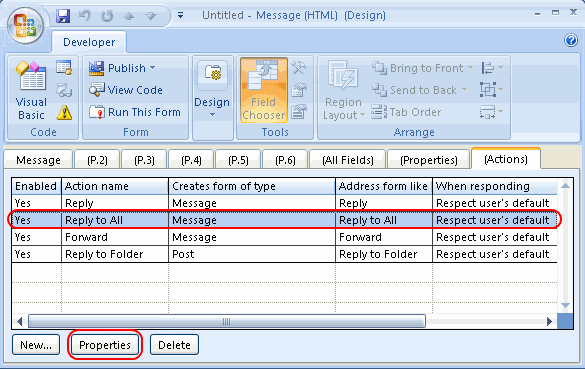
Task: Select the Forward action name cell
Action: (x=115, y=237)
